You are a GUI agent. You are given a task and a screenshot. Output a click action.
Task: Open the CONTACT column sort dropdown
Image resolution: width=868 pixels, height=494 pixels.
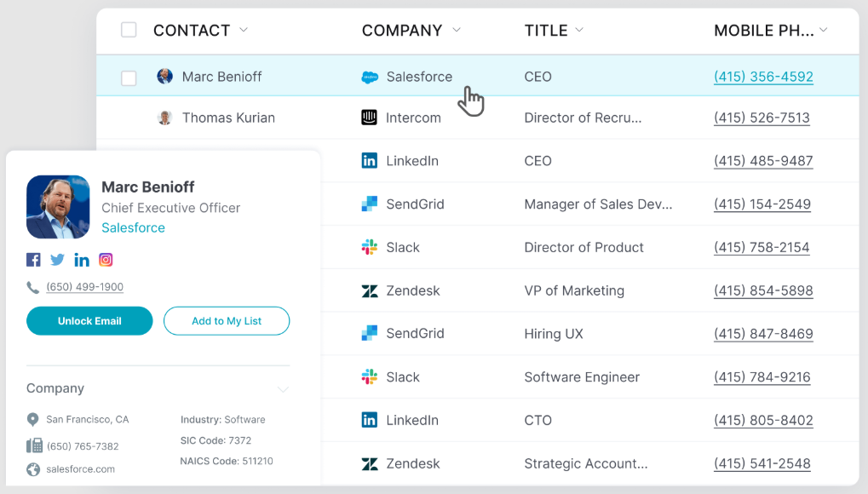[x=244, y=30]
